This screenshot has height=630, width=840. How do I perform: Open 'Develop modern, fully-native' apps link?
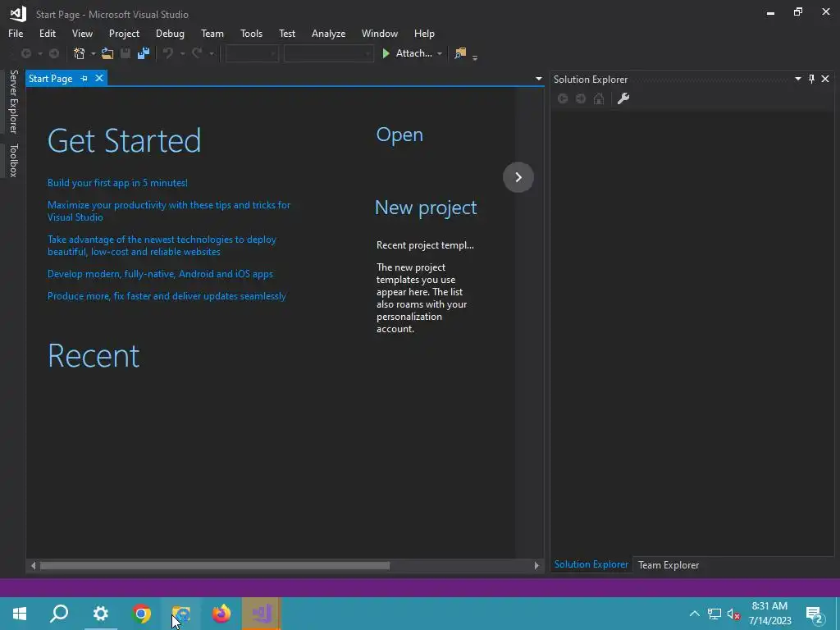(160, 274)
